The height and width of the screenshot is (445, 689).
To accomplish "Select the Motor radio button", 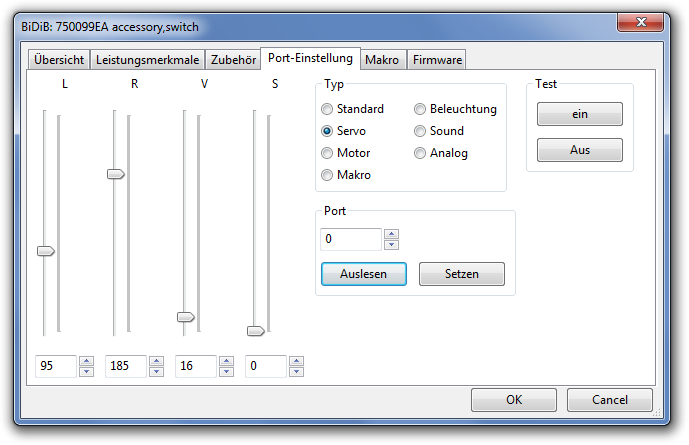I will (327, 153).
